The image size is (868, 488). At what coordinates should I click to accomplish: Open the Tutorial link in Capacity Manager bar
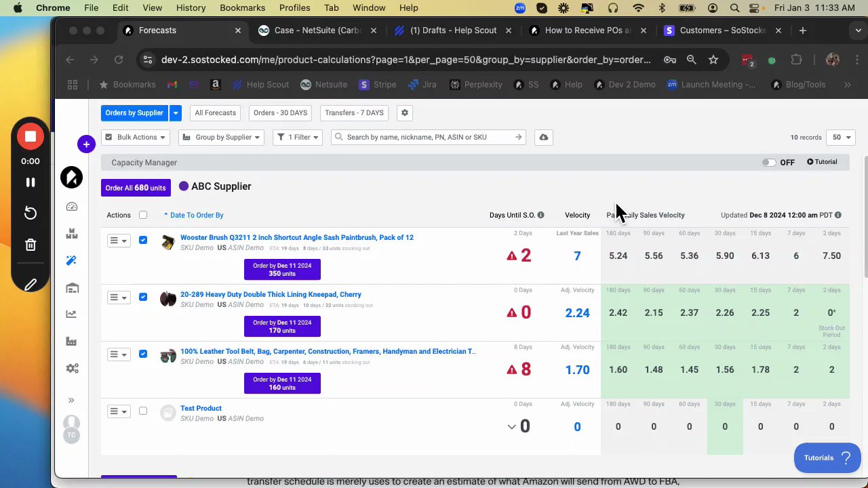tap(822, 162)
